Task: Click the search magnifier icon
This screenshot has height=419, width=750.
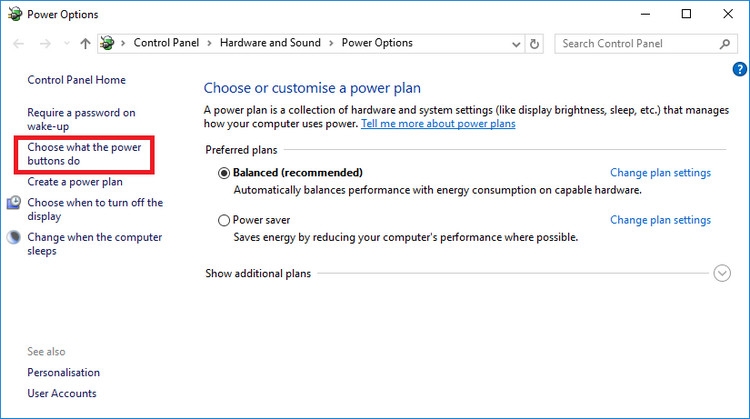Action: tap(725, 44)
